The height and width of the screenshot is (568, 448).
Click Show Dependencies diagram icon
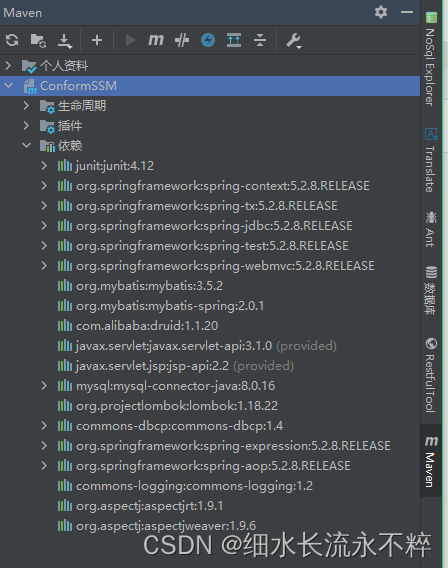[x=234, y=40]
